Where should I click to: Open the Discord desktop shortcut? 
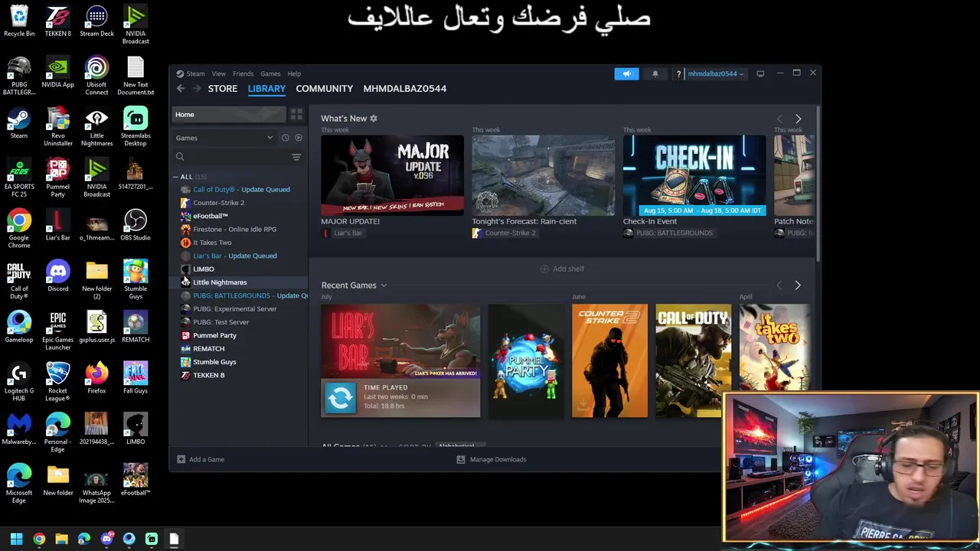coord(58,276)
